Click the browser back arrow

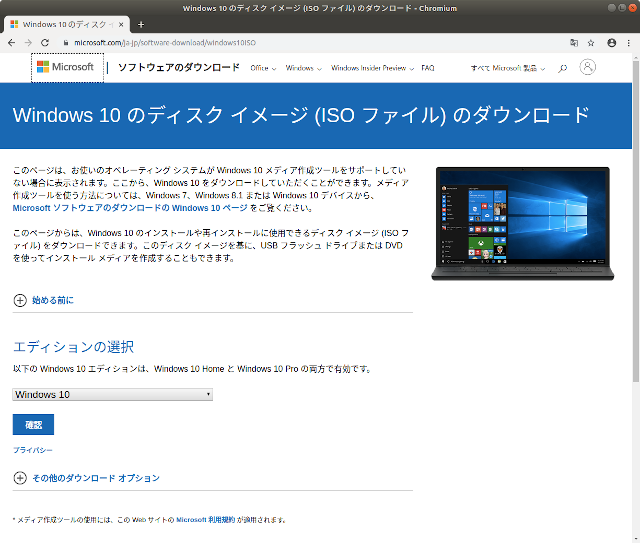pos(11,43)
